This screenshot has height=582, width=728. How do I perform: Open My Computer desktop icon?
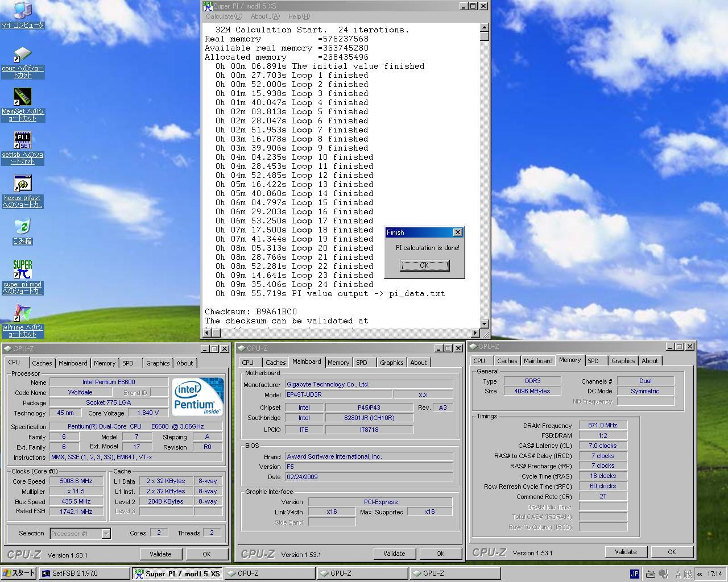(x=22, y=11)
